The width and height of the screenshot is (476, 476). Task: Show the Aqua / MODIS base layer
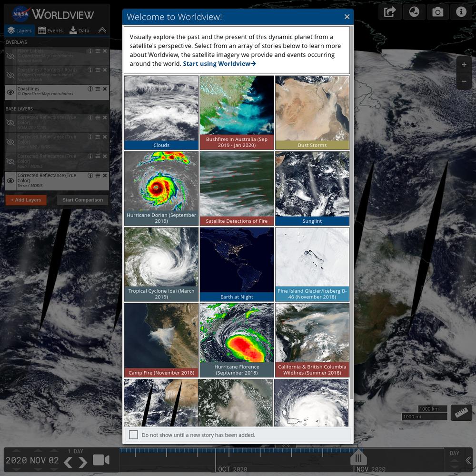pos(10,161)
